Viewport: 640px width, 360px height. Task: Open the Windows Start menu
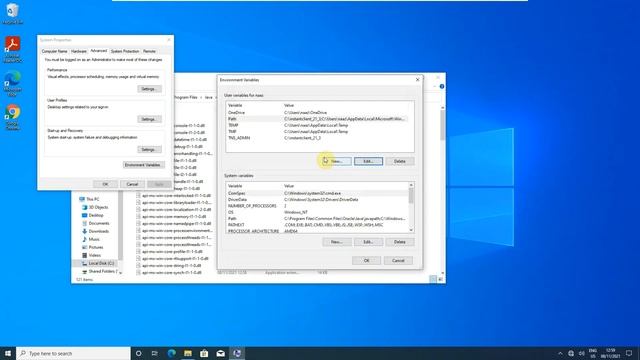tap(8, 353)
